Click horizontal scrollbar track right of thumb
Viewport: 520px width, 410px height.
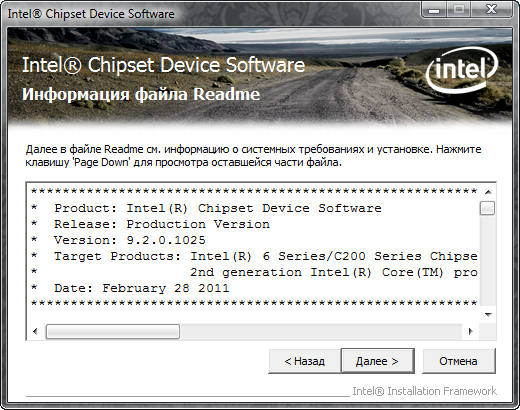321,331
